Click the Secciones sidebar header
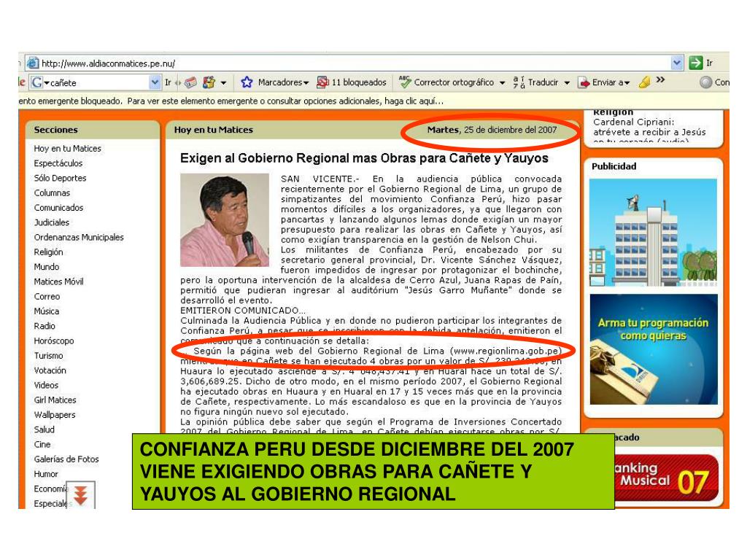747x560 pixels. coord(55,130)
